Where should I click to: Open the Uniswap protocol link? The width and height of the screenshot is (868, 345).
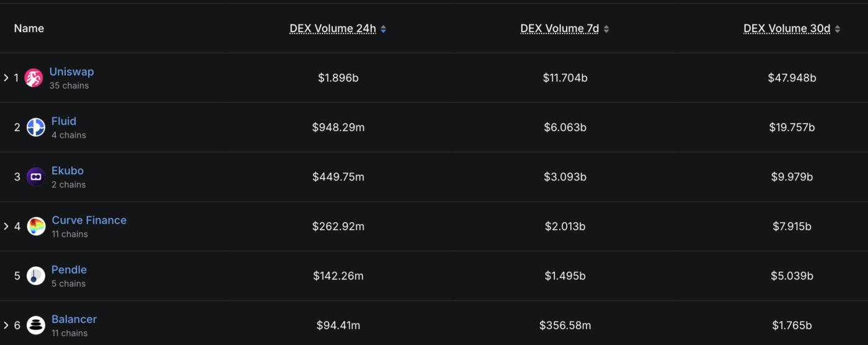pyautogui.click(x=71, y=72)
